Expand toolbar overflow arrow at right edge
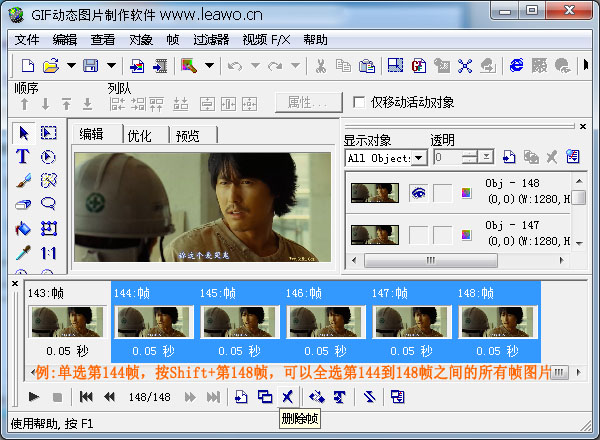 pos(586,65)
